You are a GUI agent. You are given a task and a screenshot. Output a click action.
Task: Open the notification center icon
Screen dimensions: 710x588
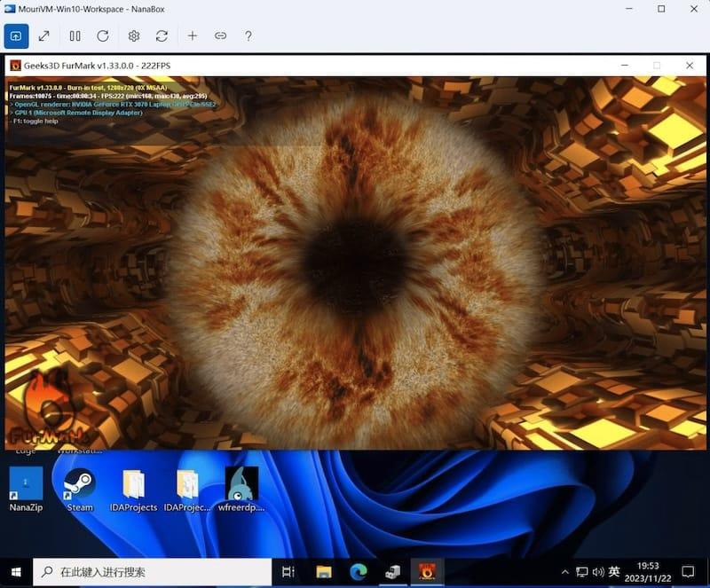point(688,572)
